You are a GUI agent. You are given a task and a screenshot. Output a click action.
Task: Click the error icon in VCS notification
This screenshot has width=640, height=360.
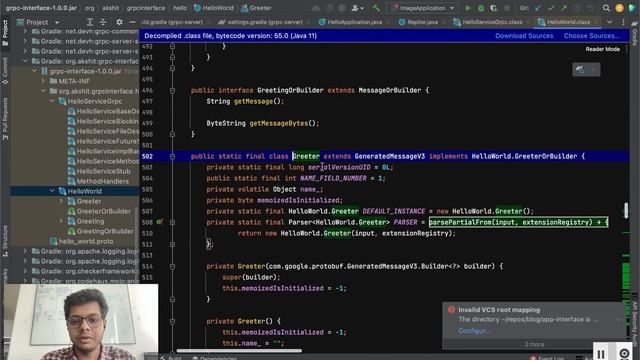point(451,310)
